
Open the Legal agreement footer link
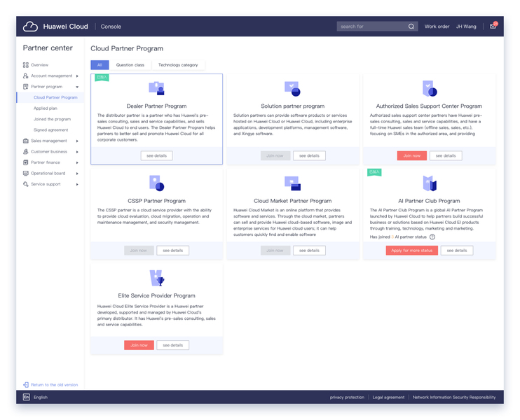point(388,397)
